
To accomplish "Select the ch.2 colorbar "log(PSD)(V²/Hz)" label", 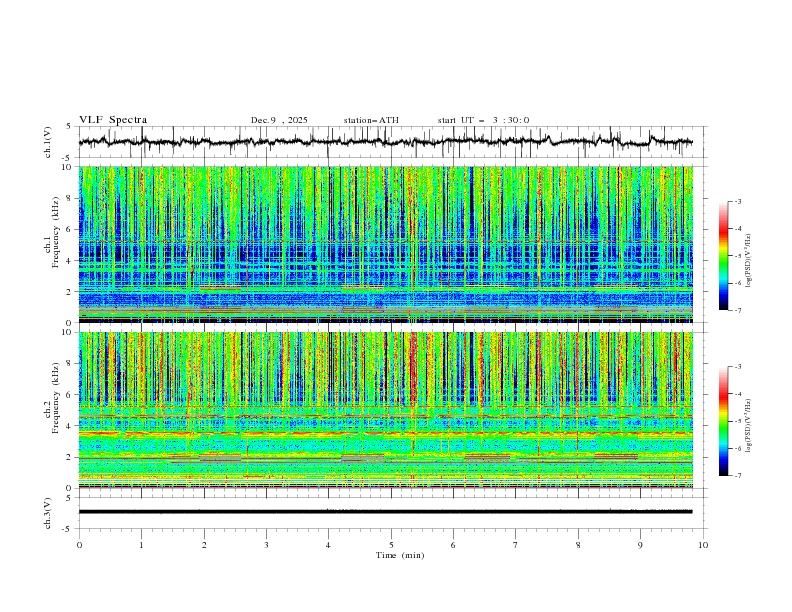I will pos(748,426).
